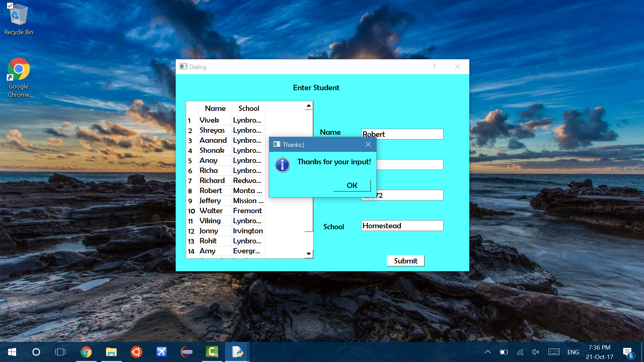Show hidden system tray icons
Viewport: 644px width, 362px height.
pyautogui.click(x=488, y=352)
